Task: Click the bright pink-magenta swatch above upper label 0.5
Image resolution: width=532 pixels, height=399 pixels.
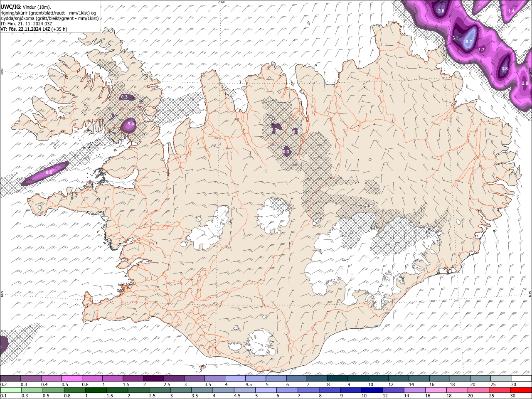Action: tap(71, 379)
